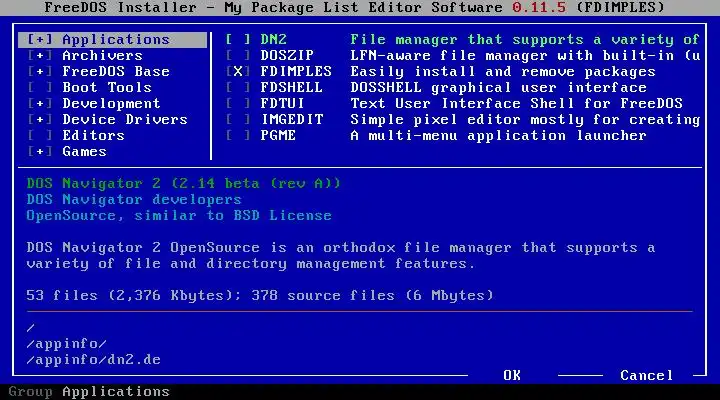Click the Cancel button
720x400 pixels.
(x=647, y=376)
